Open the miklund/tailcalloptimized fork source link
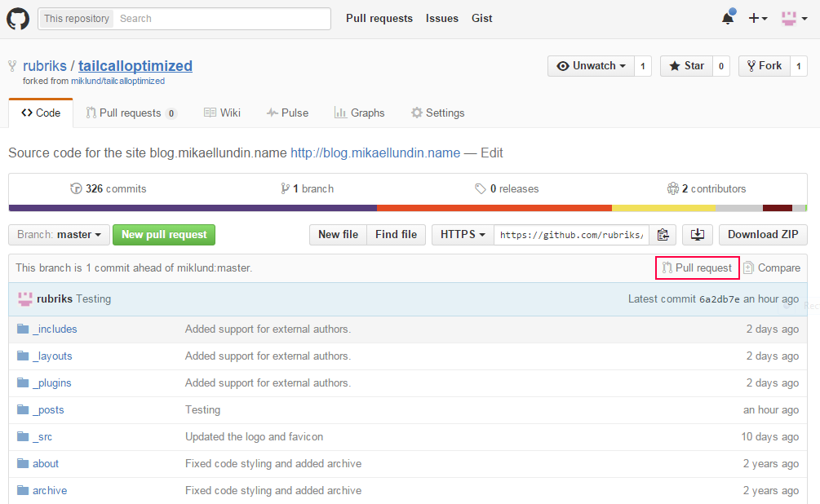820x504 pixels. (117, 81)
